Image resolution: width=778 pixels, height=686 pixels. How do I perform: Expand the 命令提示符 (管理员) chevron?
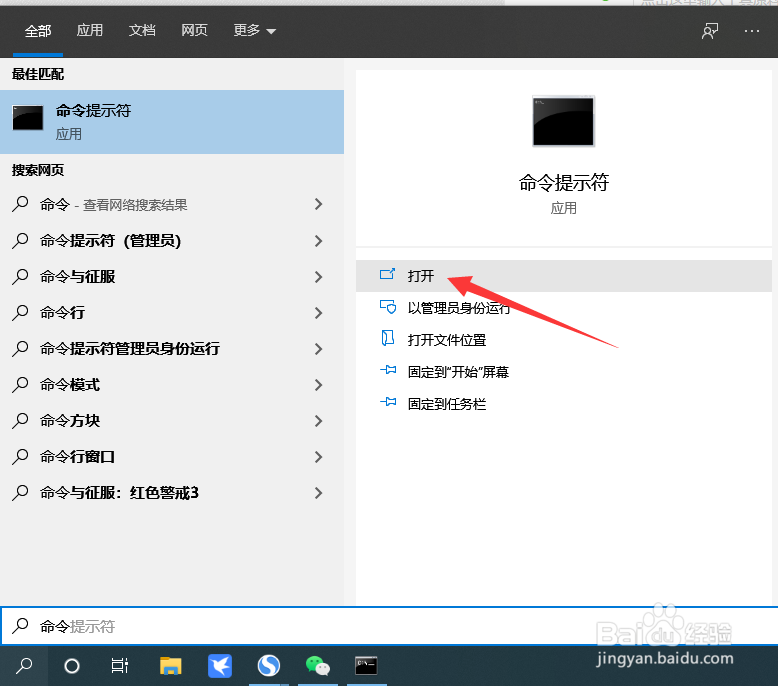tap(319, 241)
